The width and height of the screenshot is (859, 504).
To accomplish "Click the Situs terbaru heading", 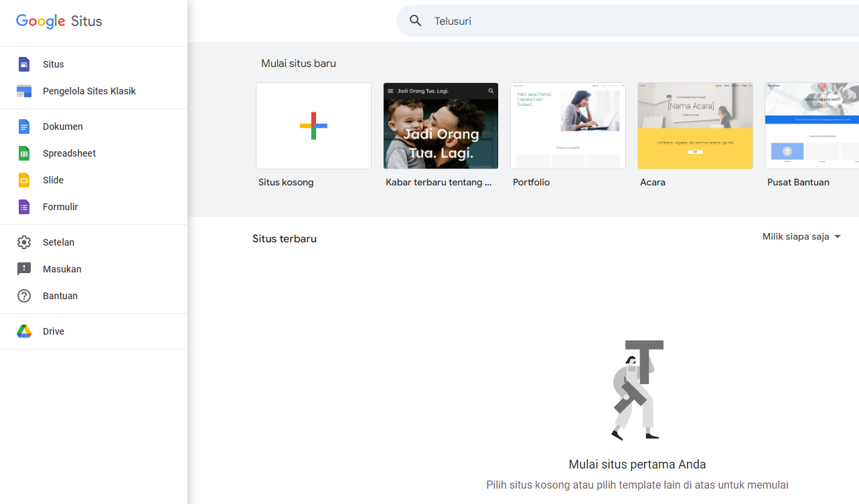I will (285, 239).
